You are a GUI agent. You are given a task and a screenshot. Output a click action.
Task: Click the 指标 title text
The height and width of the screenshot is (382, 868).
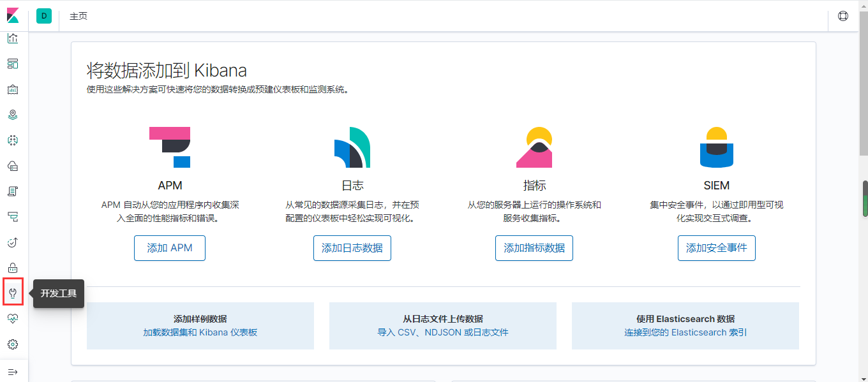[534, 186]
